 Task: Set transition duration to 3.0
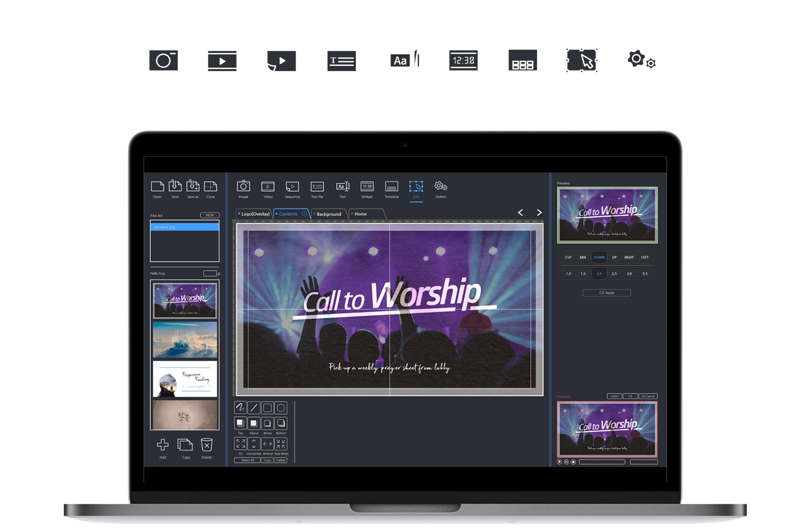pos(629,274)
